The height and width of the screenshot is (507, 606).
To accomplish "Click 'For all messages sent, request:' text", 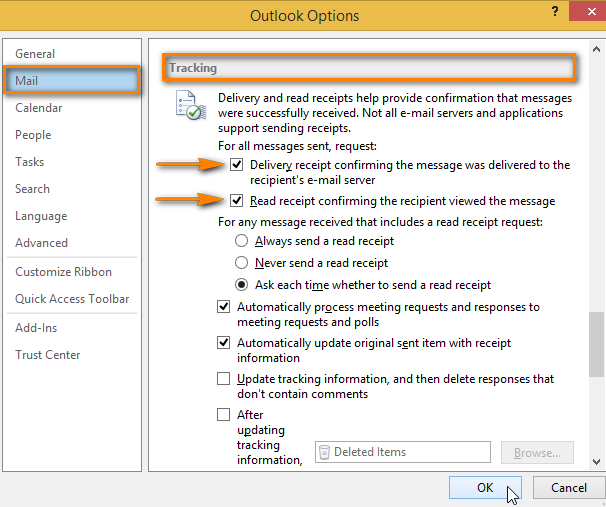I will pos(297,146).
